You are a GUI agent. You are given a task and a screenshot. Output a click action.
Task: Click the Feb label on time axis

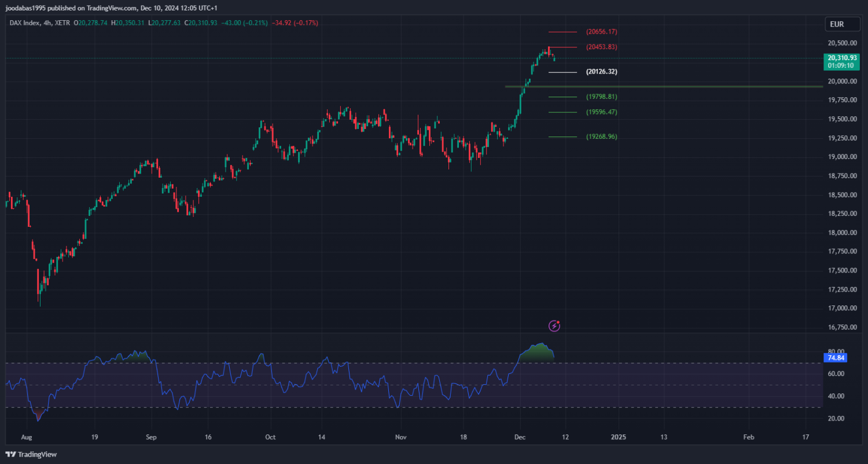coord(748,437)
